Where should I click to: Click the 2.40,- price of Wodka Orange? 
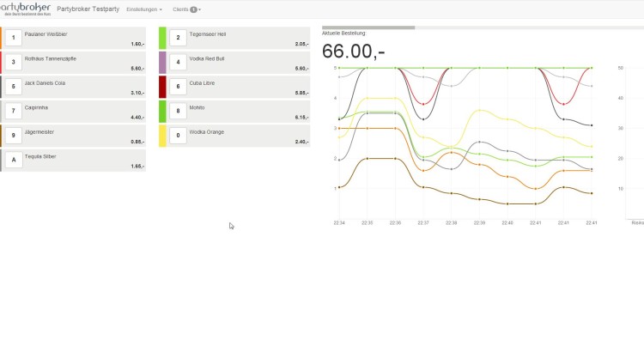[301, 142]
